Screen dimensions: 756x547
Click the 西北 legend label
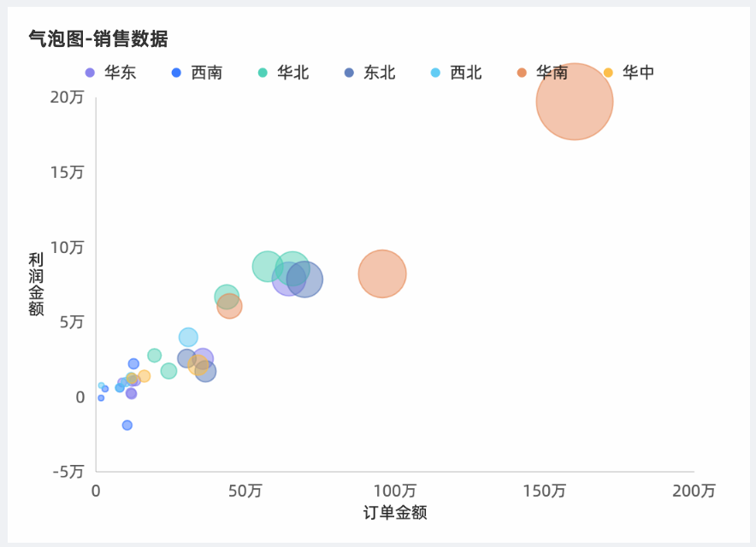tap(466, 73)
